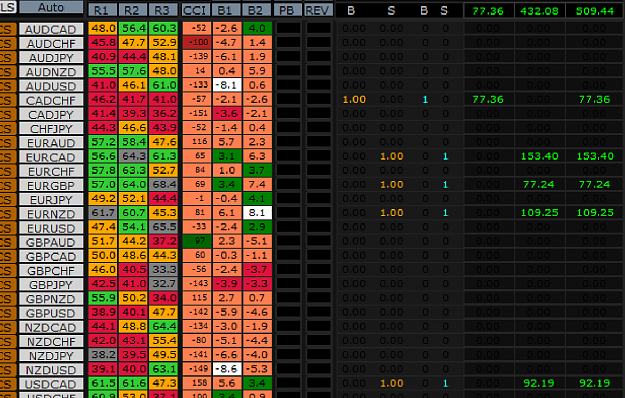Open the GBPJPY symbol button
Screen dimensions: 625x398
point(51,285)
